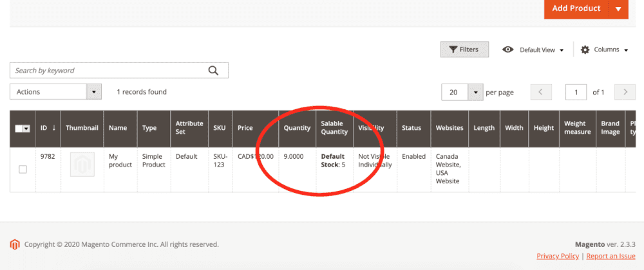Click the gear icon beside Columns
This screenshot has width=644, height=270.
(585, 50)
